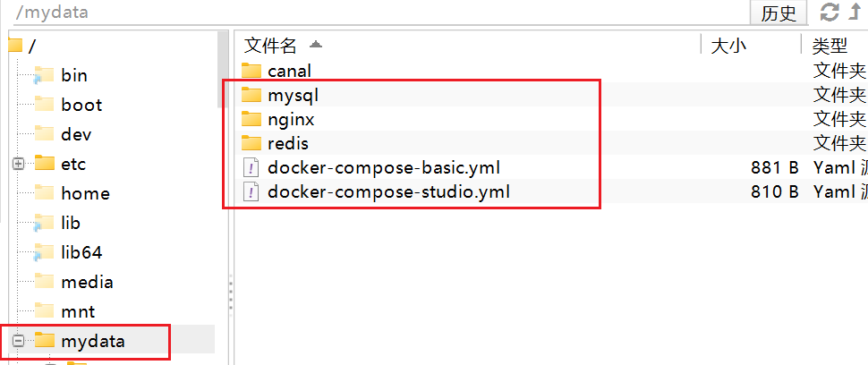Select the mysql folder icon in file list
The image size is (868, 365).
pyautogui.click(x=251, y=95)
